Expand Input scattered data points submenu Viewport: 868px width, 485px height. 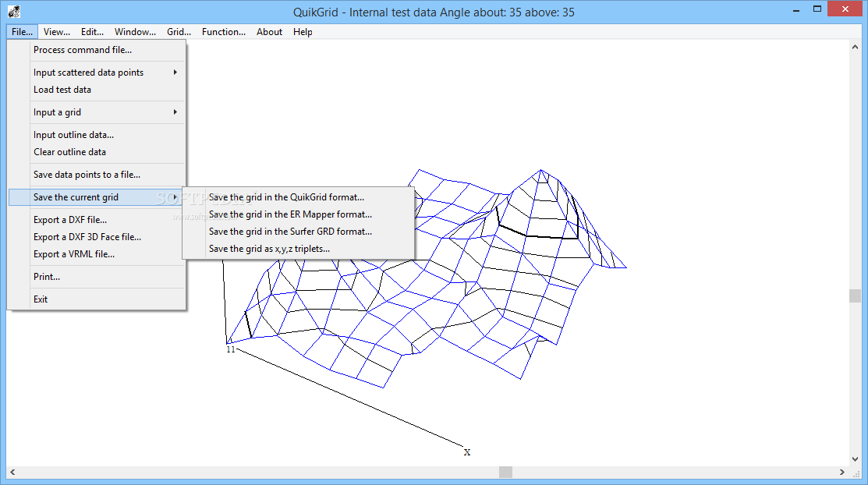tap(97, 73)
